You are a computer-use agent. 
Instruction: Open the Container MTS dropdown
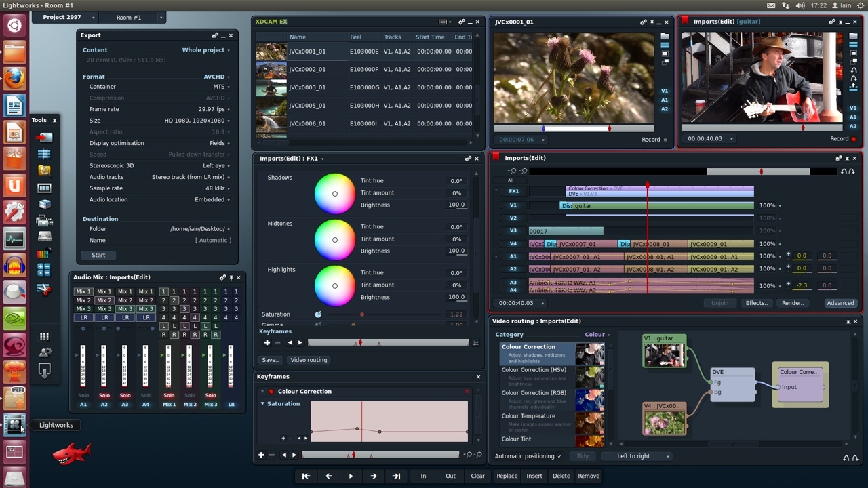click(x=222, y=87)
